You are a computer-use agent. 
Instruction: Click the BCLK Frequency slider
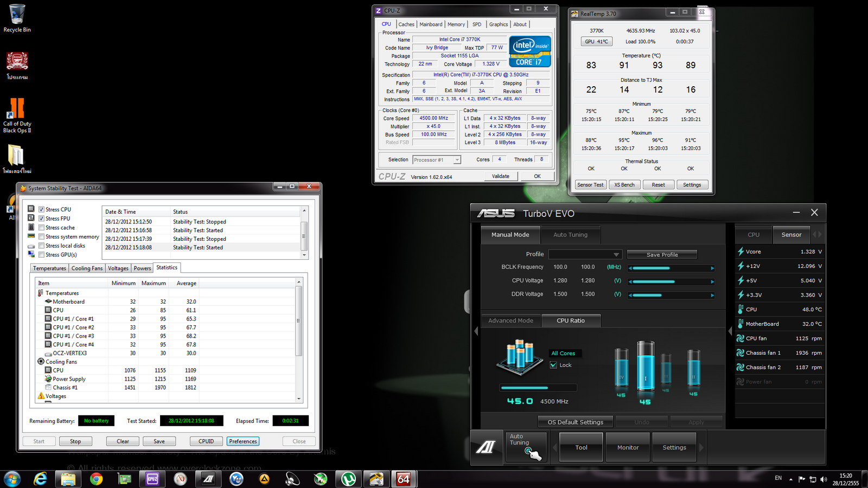671,268
